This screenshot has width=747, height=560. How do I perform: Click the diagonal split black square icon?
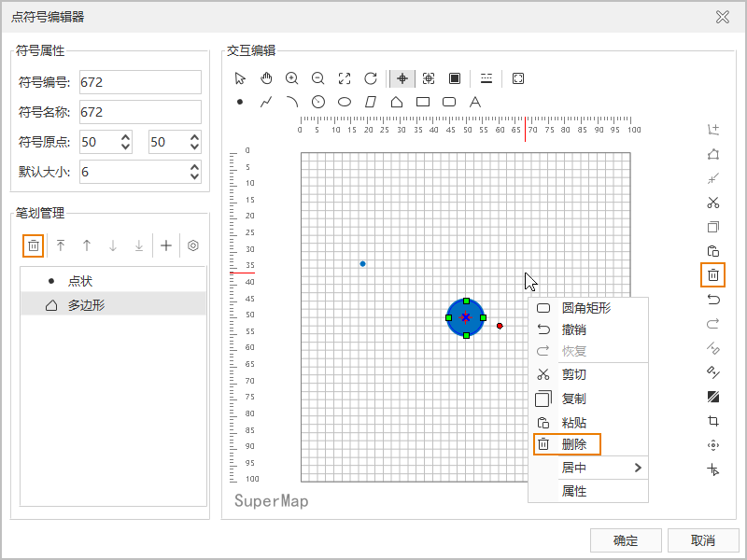coord(713,397)
